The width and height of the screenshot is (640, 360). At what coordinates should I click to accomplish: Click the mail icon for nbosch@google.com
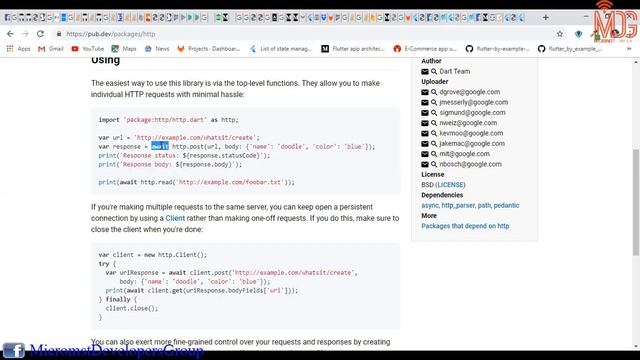pos(425,164)
